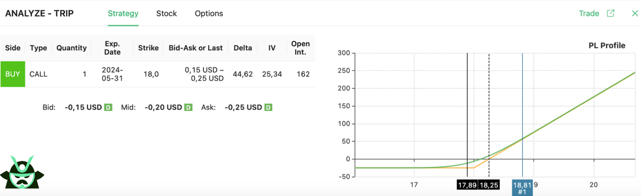Click the Ask price -0,25 USD
644x196 pixels.
pyautogui.click(x=243, y=107)
